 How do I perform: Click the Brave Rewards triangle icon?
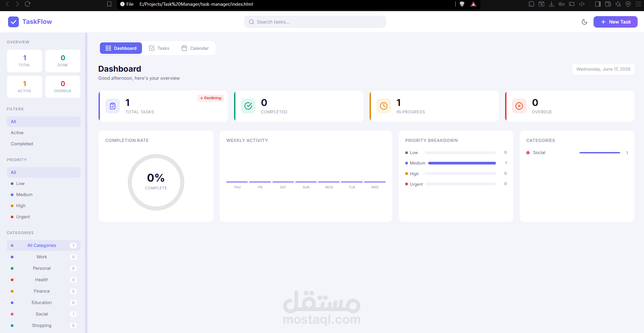tap(473, 4)
